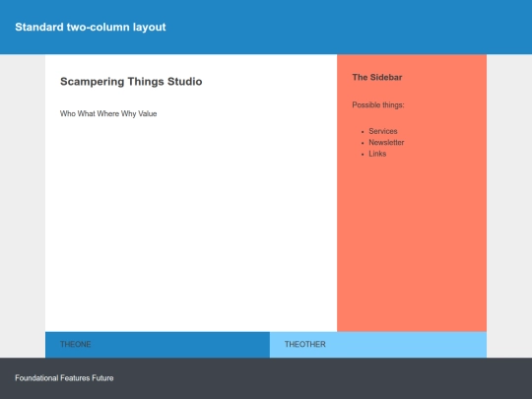Click the 'Foundational Features Future' footer text
Viewport: 532px width, 399px height.
point(64,378)
